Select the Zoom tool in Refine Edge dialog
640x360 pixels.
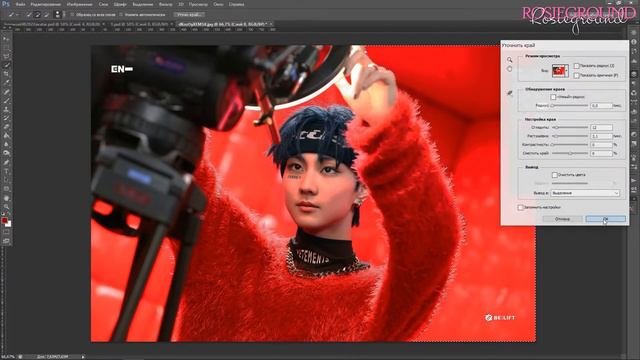[509, 60]
